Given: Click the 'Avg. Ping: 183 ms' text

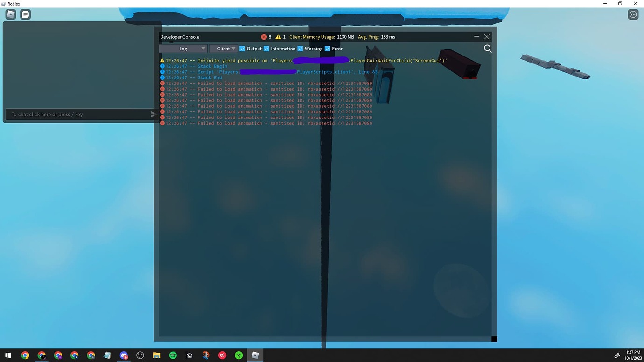Looking at the screenshot, I should [x=377, y=37].
